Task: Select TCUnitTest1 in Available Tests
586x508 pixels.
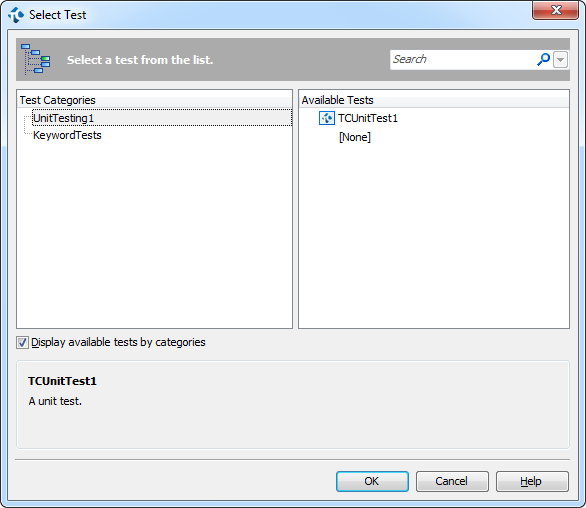Action: pyautogui.click(x=368, y=118)
